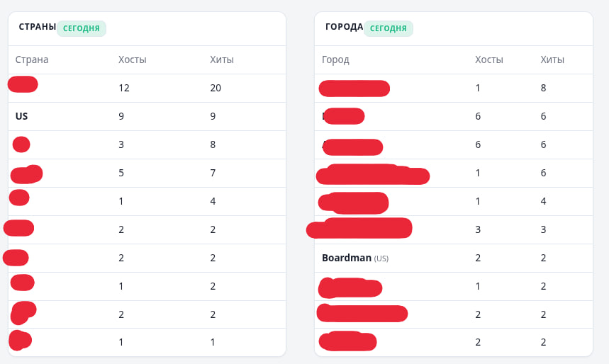Viewport: 609px width, 364px height.
Task: Open the US country entry
Action: (x=22, y=116)
